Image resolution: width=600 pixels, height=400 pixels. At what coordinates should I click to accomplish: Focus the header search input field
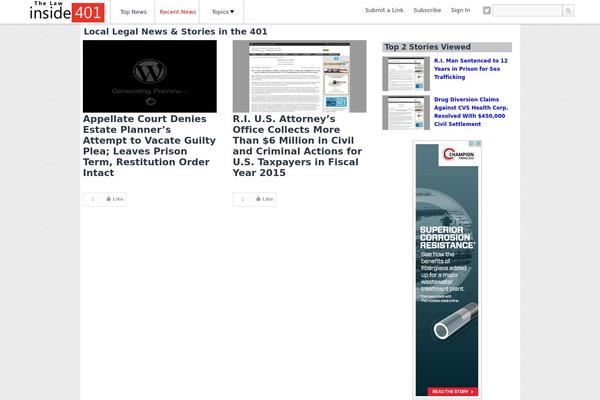click(527, 11)
